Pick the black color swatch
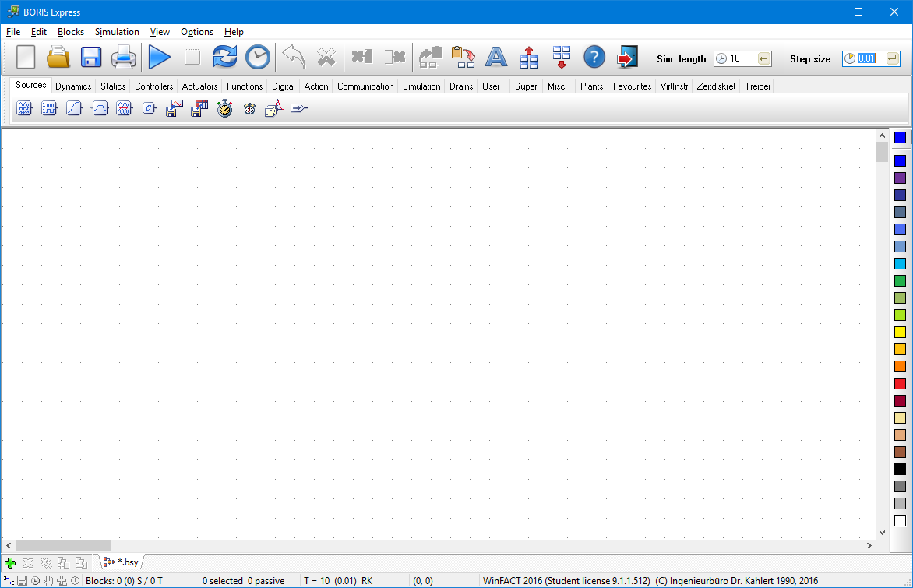Viewport: 913px width, 588px height. pyautogui.click(x=901, y=470)
